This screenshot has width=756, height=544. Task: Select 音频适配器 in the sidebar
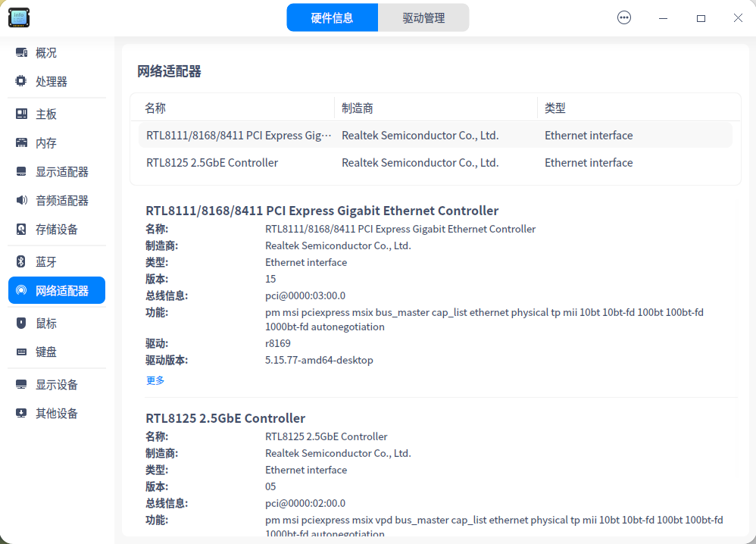pos(57,200)
